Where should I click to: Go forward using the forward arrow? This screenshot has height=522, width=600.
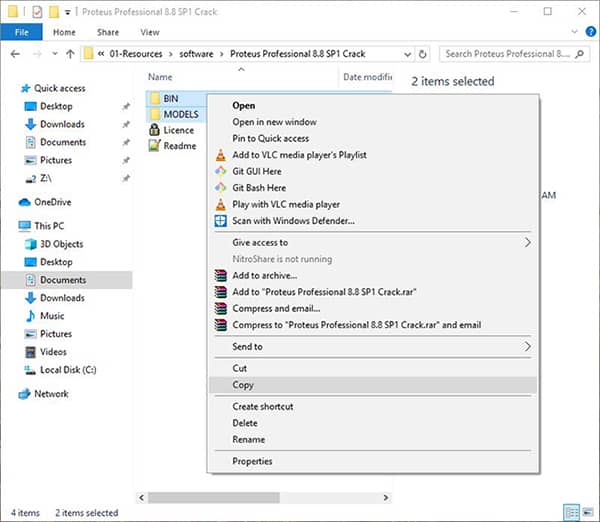pos(37,54)
